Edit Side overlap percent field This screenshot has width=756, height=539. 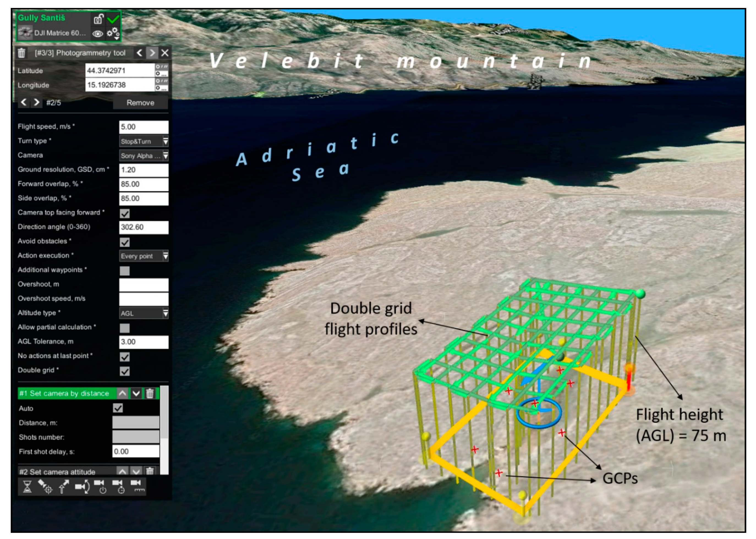click(x=144, y=199)
